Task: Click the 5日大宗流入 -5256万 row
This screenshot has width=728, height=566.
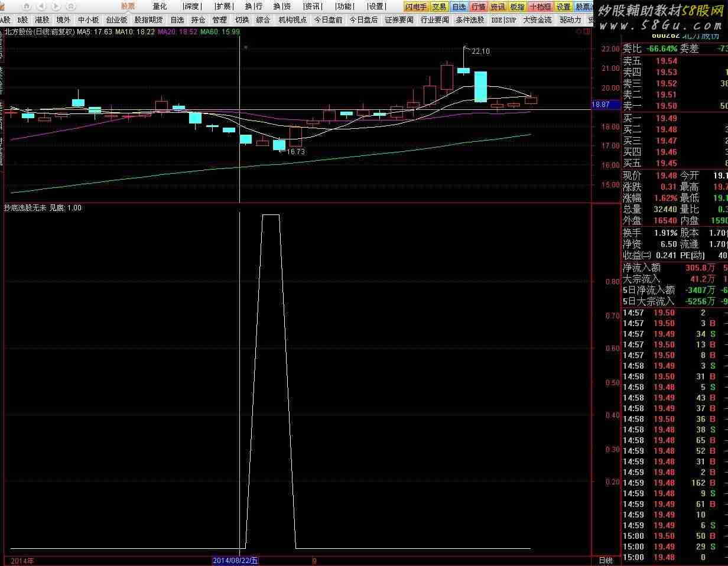Action: tap(675, 301)
